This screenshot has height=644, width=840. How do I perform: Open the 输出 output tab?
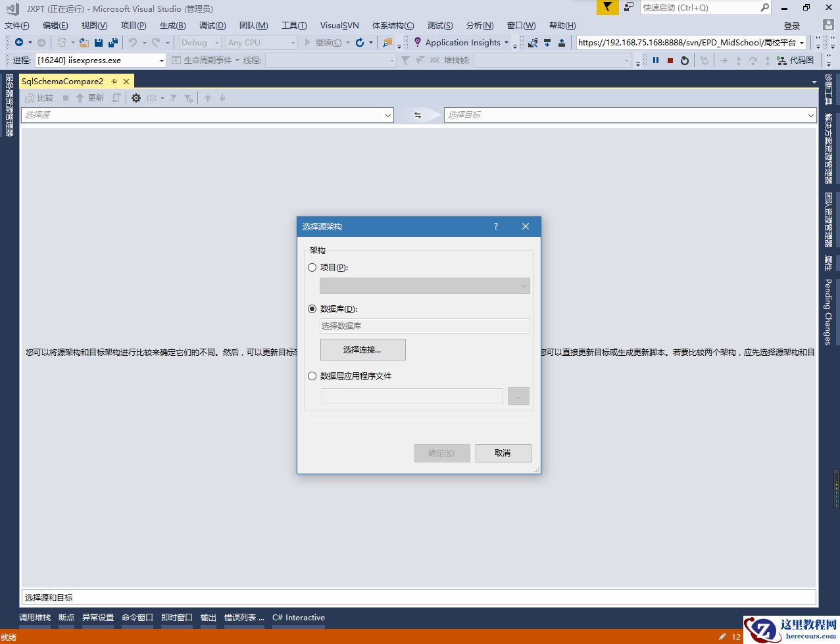(x=209, y=618)
